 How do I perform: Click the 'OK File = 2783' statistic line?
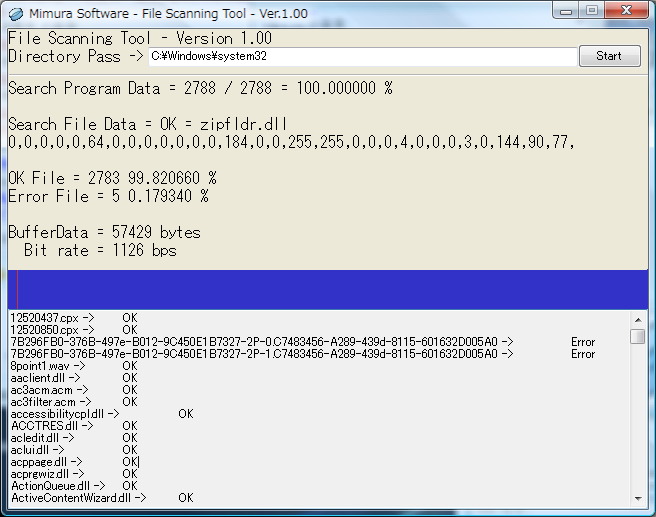112,178
